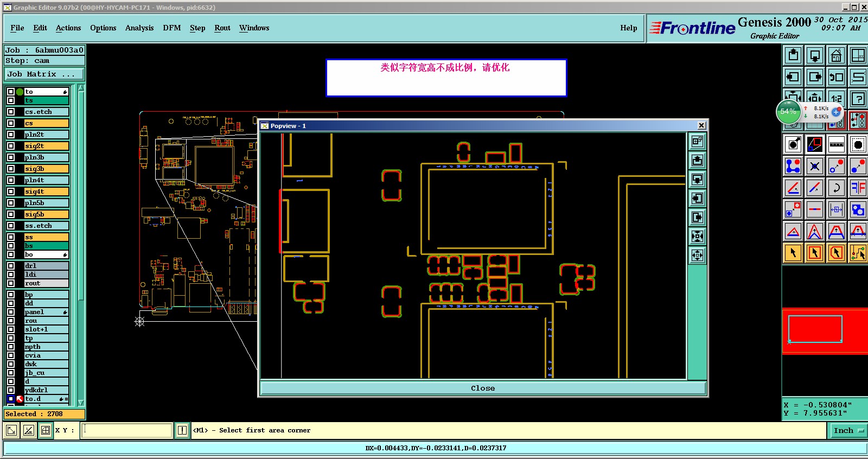The height and width of the screenshot is (459, 868).
Task: Toggle checkbox for layer drl
Action: [x=11, y=266]
